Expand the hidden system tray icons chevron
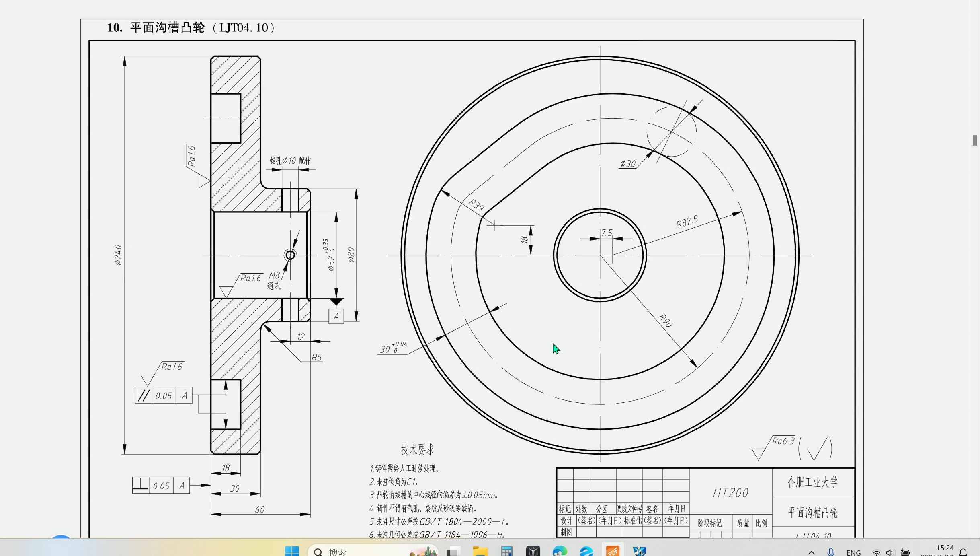 pyautogui.click(x=812, y=552)
